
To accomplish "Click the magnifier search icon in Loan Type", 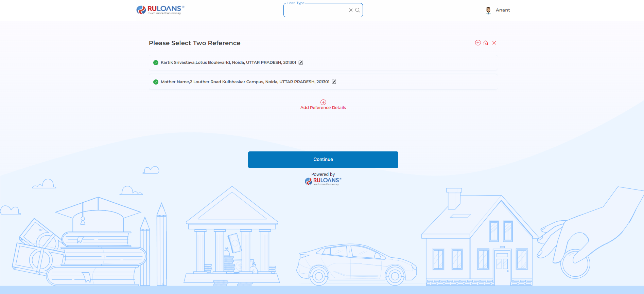I will tap(358, 10).
